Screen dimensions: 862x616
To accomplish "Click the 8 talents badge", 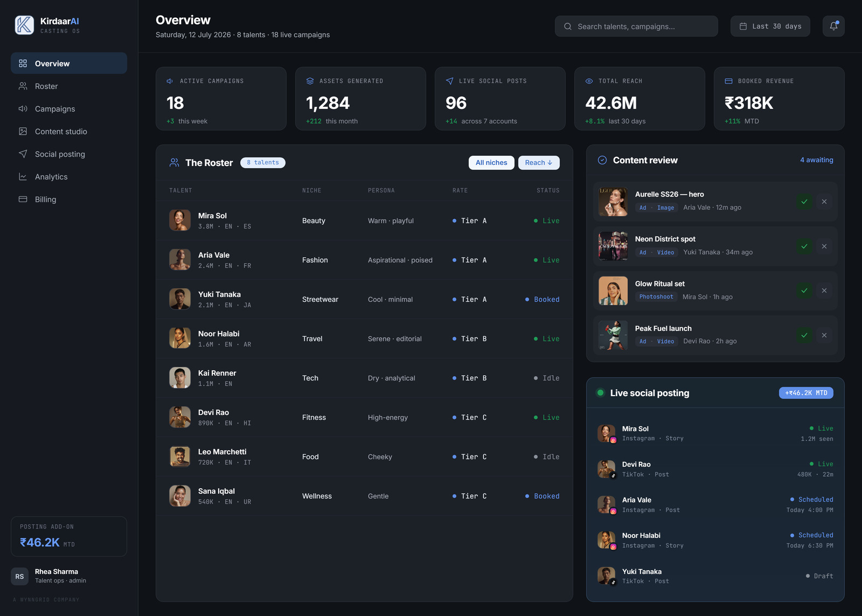I will [263, 162].
